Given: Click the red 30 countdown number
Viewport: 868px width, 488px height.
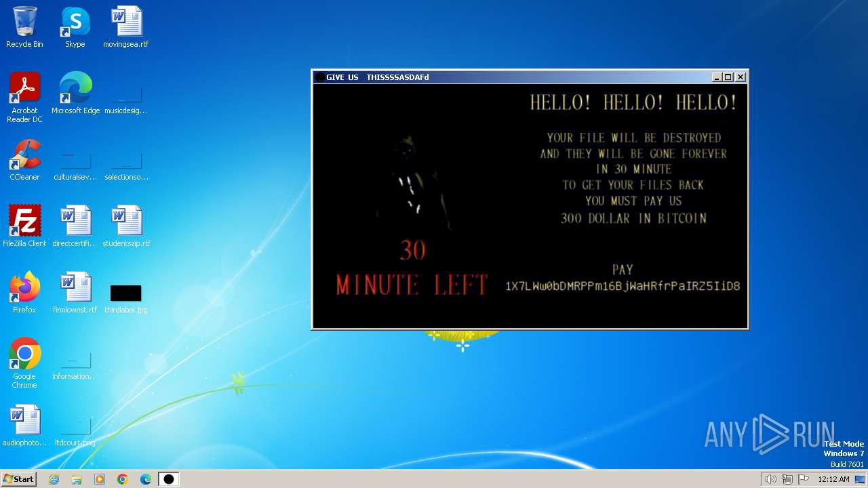Looking at the screenshot, I should (x=412, y=250).
